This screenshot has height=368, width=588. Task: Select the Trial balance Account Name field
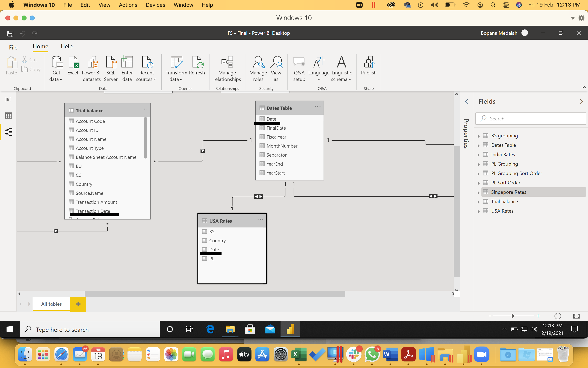click(91, 139)
